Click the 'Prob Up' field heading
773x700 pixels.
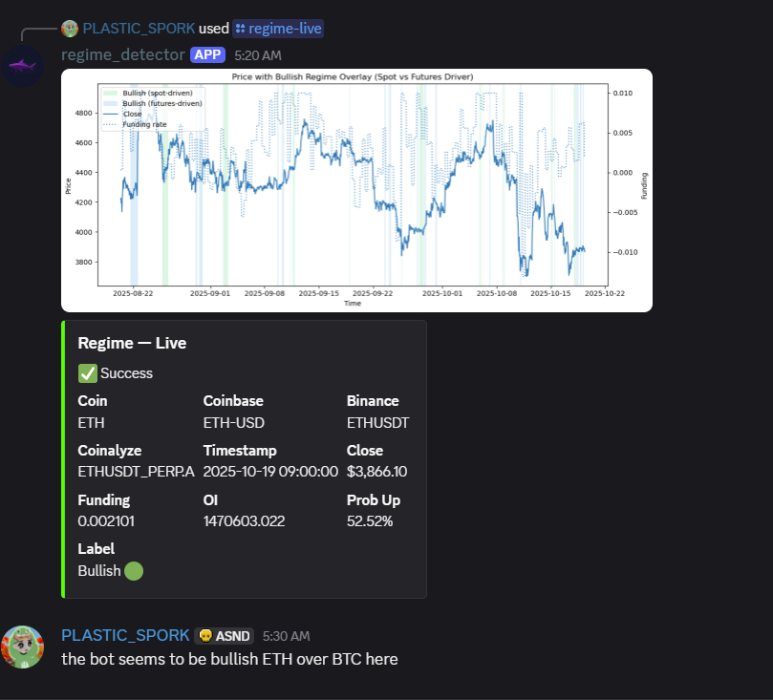(x=374, y=500)
